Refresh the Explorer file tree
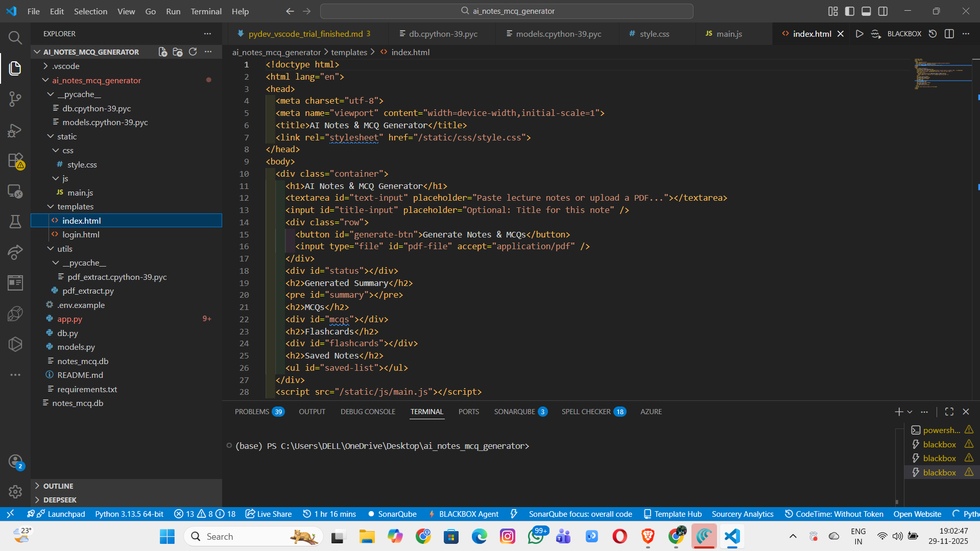Screen dimensions: 980x551 (193, 52)
